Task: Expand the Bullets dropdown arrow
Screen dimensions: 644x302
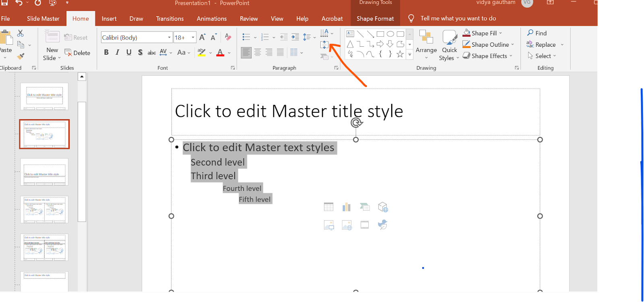Action: pyautogui.click(x=255, y=37)
